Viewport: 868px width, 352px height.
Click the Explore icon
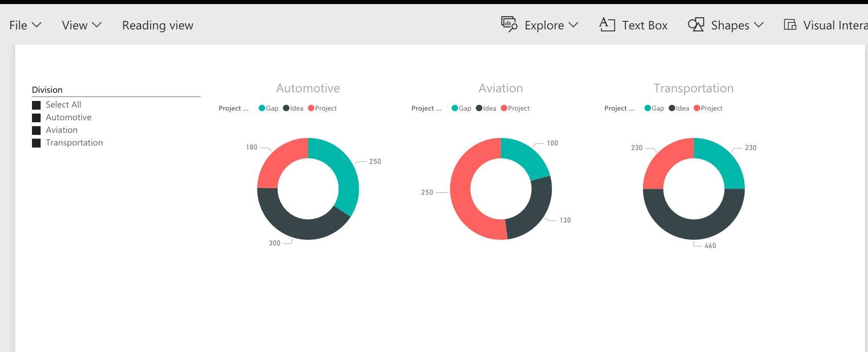[509, 24]
